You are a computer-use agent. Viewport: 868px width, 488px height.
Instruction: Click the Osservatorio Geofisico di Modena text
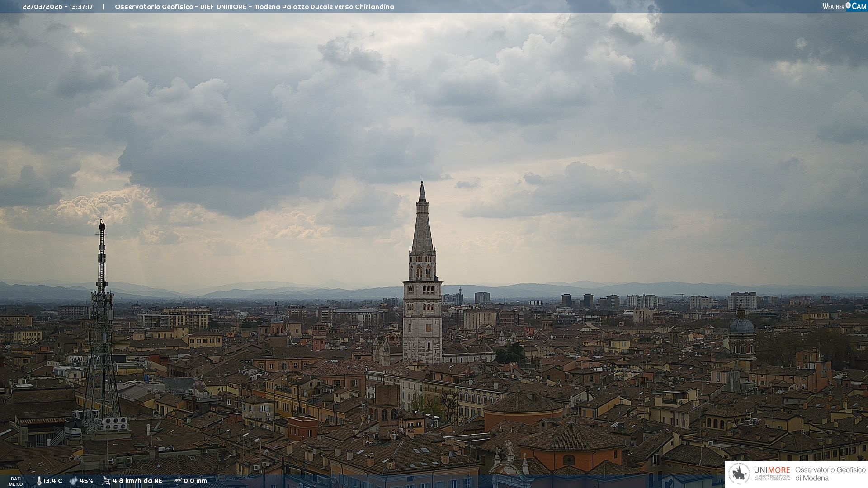[x=830, y=474]
